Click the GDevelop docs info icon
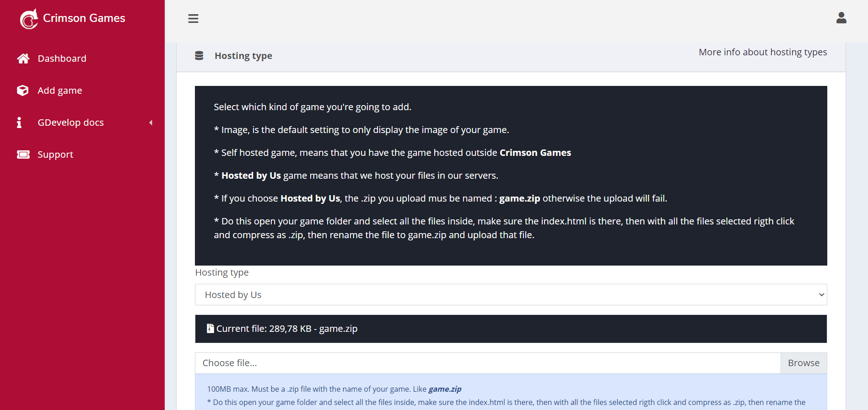 (x=19, y=122)
